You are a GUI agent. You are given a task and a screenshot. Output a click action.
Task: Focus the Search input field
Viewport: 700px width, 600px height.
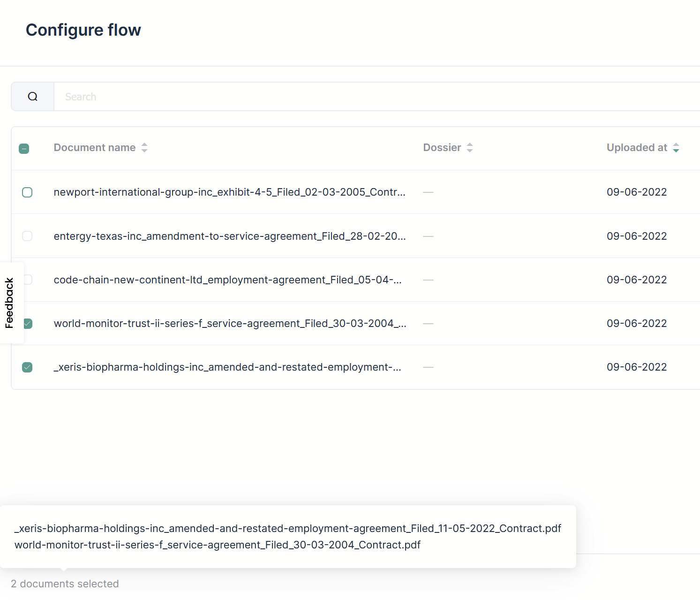pyautogui.click(x=377, y=97)
